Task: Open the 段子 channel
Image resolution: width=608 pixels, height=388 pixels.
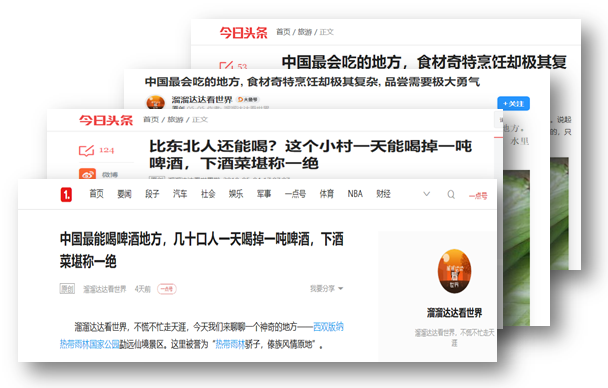Action: 152,194
